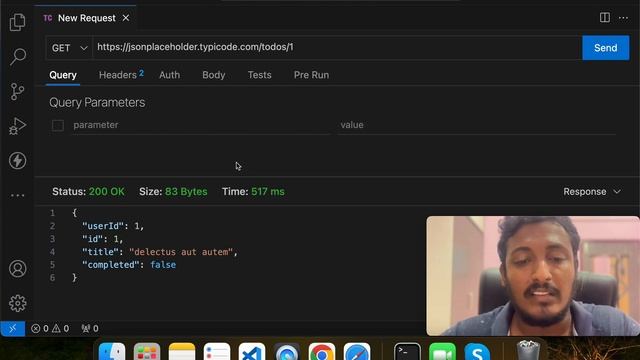This screenshot has width=640, height=360.
Task: Switch to the Pre Run tab
Action: pyautogui.click(x=311, y=75)
